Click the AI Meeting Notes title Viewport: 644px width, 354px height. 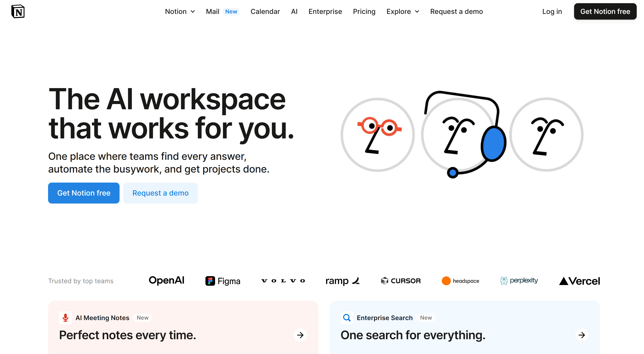(102, 318)
